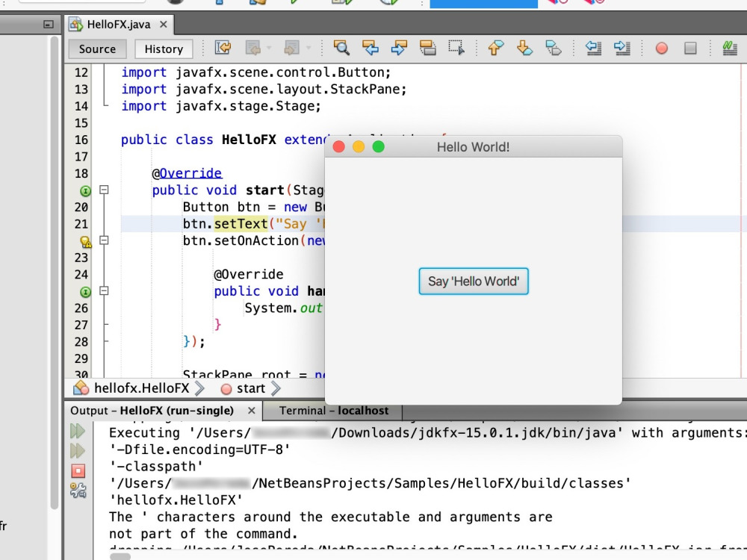The image size is (747, 560).
Task: Click '-classpath' line in Output
Action: pyautogui.click(x=156, y=466)
